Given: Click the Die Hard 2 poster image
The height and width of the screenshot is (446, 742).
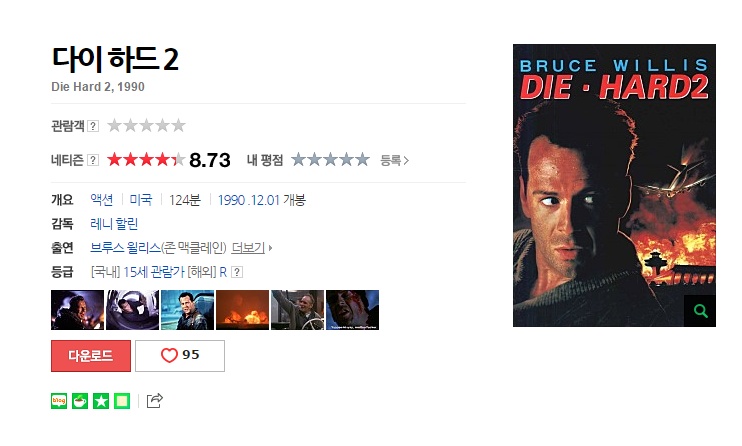Looking at the screenshot, I should (x=614, y=185).
